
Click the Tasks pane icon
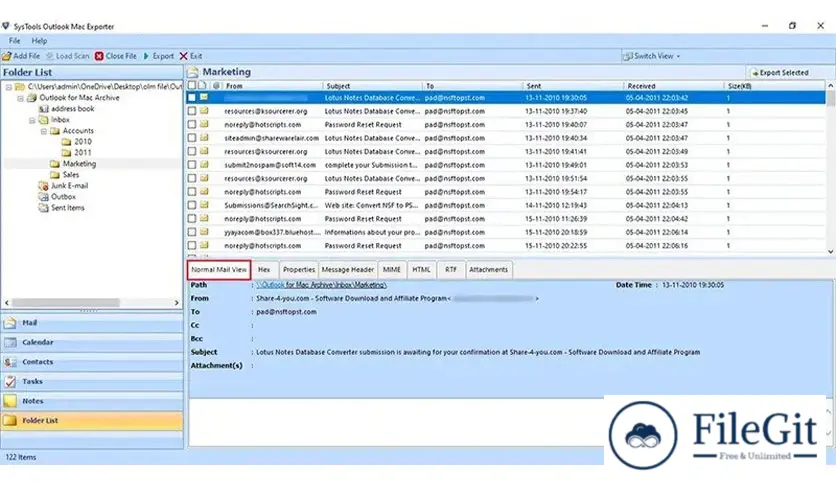[x=10, y=381]
